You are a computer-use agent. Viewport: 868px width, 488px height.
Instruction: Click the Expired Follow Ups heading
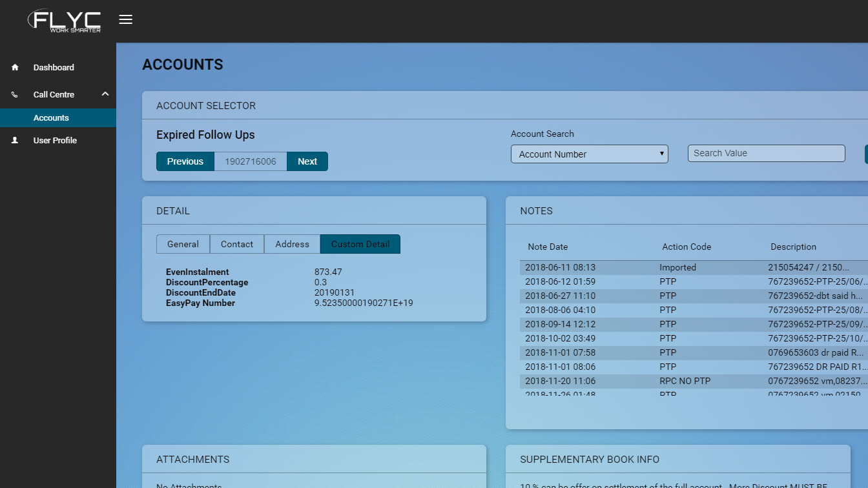point(205,135)
